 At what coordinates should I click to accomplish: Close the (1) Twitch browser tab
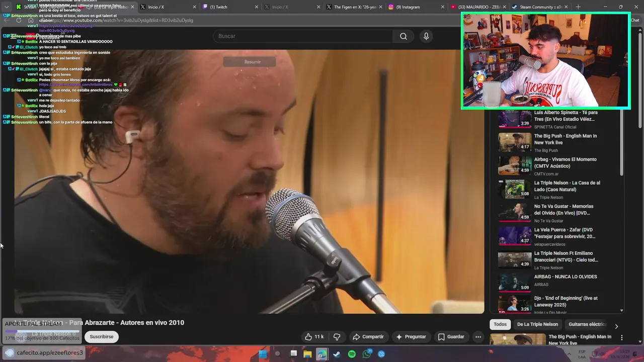coord(256,7)
